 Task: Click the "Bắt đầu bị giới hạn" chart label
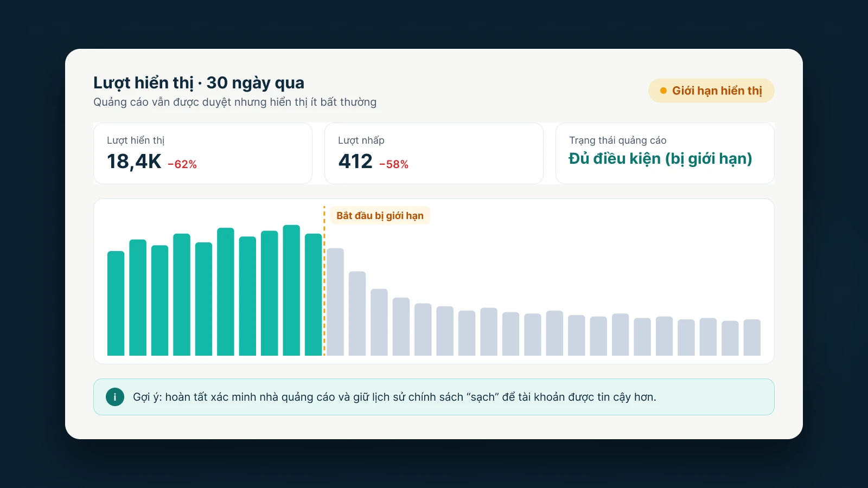(x=380, y=215)
